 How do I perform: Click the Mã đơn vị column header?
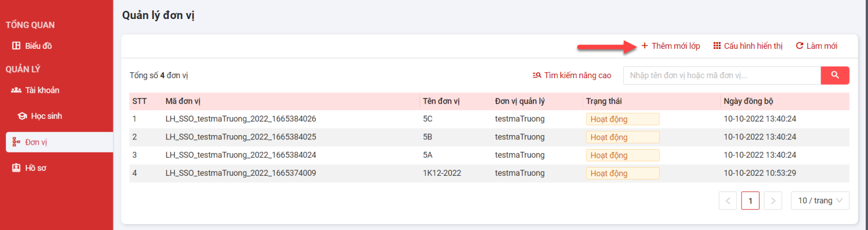coord(183,101)
